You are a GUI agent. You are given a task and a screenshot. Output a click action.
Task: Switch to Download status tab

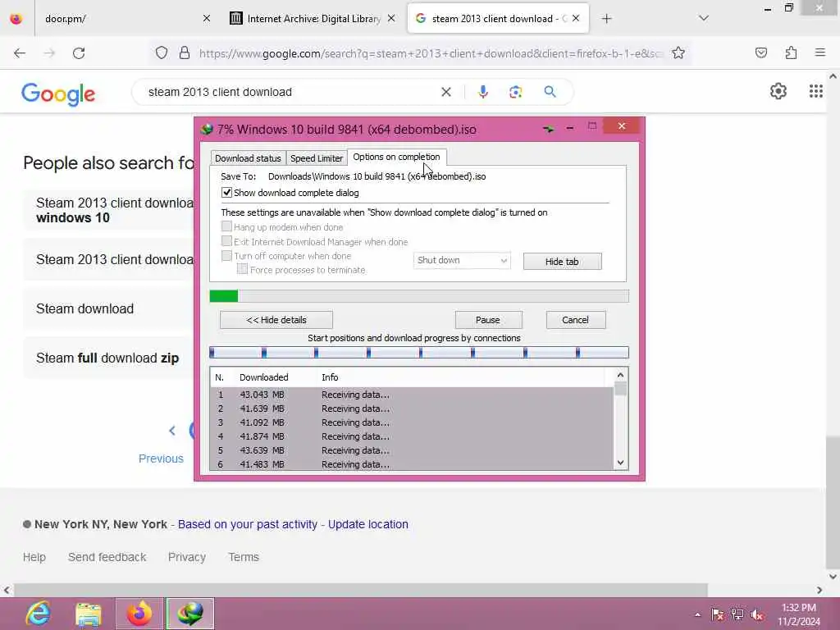[248, 158]
